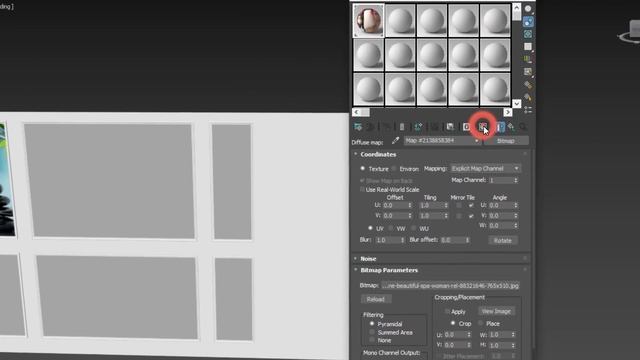Viewport: 640px width, 360px height.
Task: Click the Put to Library icon
Action: pyautogui.click(x=450, y=127)
